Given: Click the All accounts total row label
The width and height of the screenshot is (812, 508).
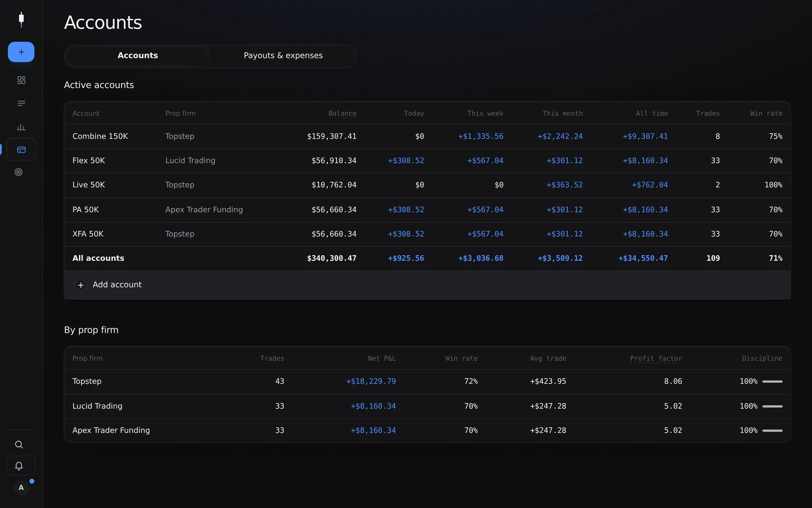Looking at the screenshot, I should (x=98, y=258).
